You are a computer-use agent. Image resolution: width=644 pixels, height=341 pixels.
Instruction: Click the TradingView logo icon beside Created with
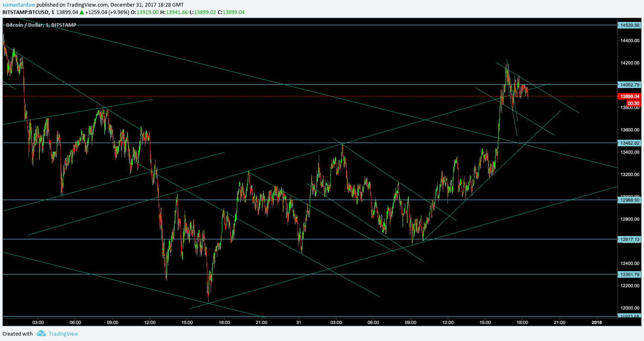click(x=41, y=334)
